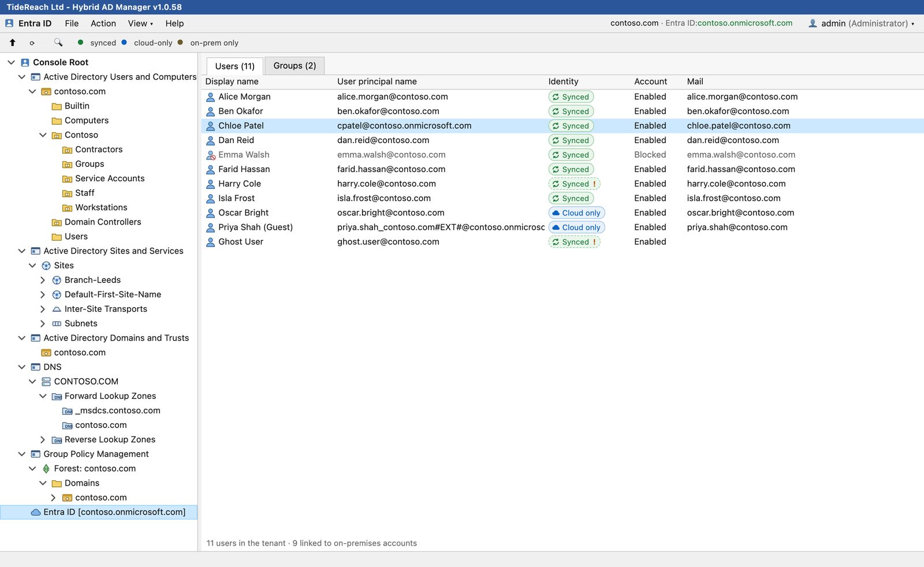This screenshot has height=567, width=924.
Task: Click the up-arrow toolbar icon
Action: (x=12, y=43)
